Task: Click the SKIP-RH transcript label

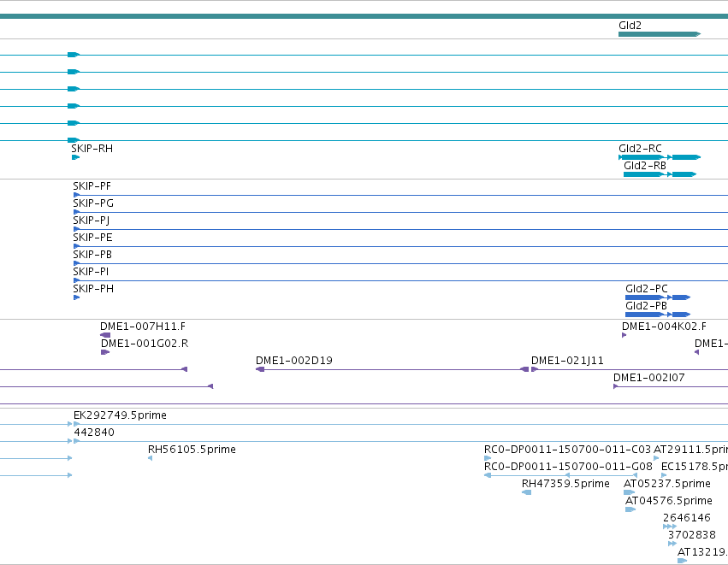Action: point(92,149)
